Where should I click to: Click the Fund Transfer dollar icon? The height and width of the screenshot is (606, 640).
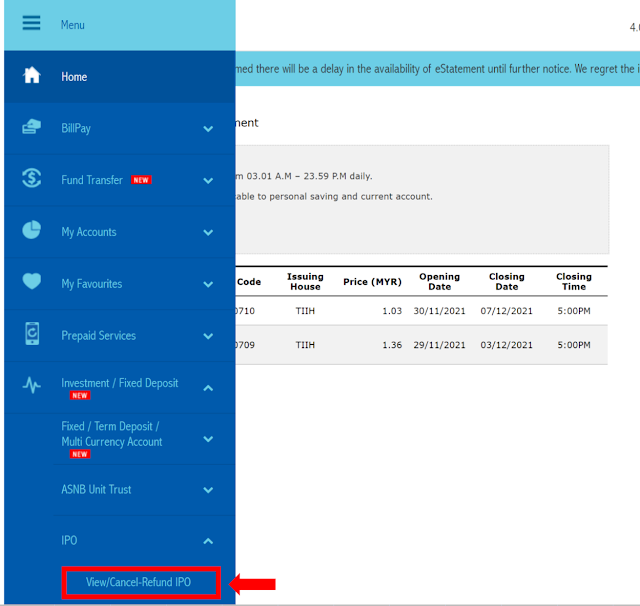point(31,178)
